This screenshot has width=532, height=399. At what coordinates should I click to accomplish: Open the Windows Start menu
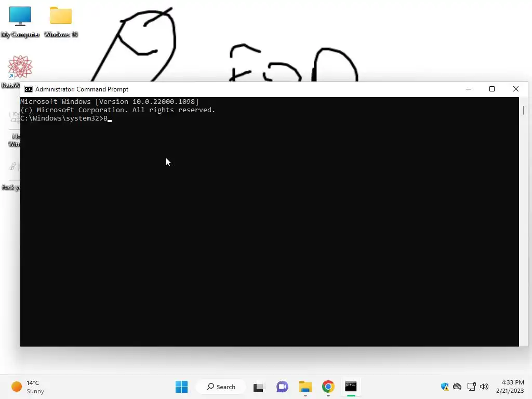(181, 387)
